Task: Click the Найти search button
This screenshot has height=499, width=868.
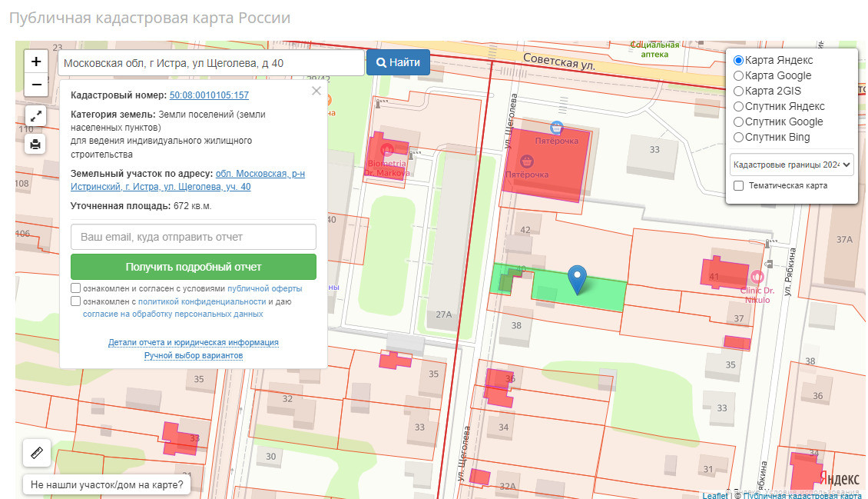Action: point(398,63)
